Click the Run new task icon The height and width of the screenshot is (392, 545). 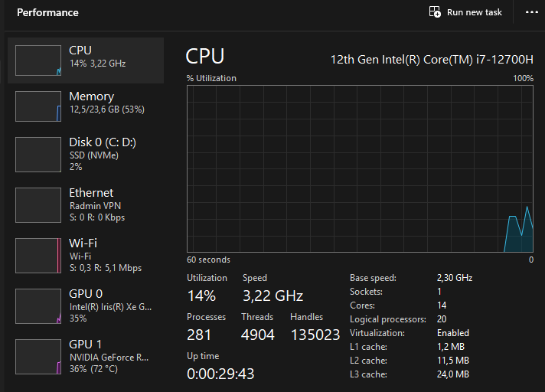435,12
